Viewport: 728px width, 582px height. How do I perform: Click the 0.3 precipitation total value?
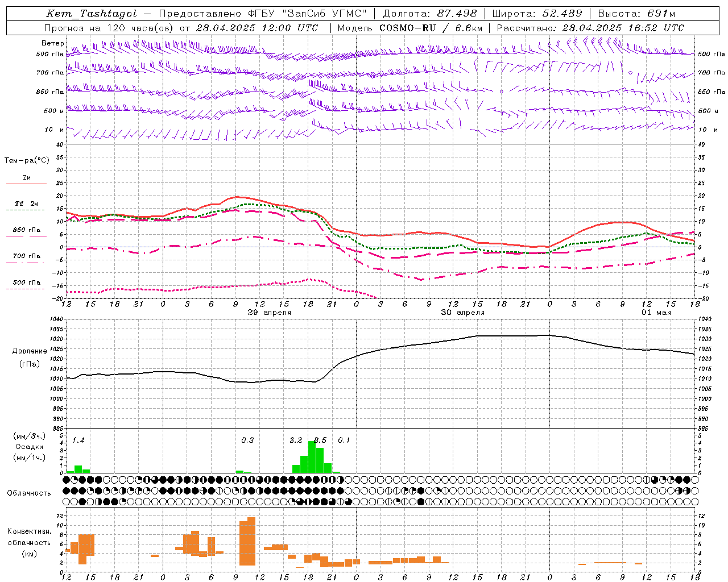point(247,440)
